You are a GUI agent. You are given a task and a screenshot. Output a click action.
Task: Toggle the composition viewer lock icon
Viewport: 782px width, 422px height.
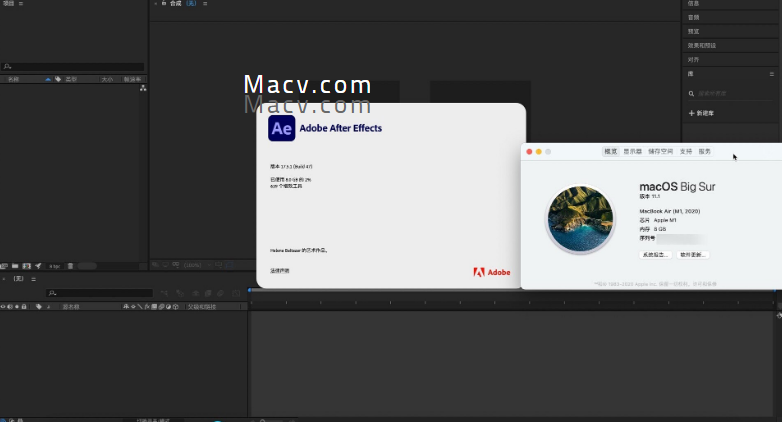pyautogui.click(x=164, y=3)
